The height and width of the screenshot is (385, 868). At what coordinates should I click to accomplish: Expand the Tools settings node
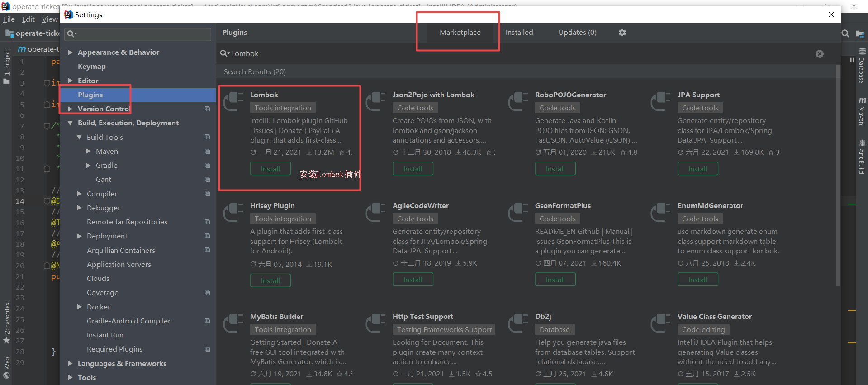70,377
